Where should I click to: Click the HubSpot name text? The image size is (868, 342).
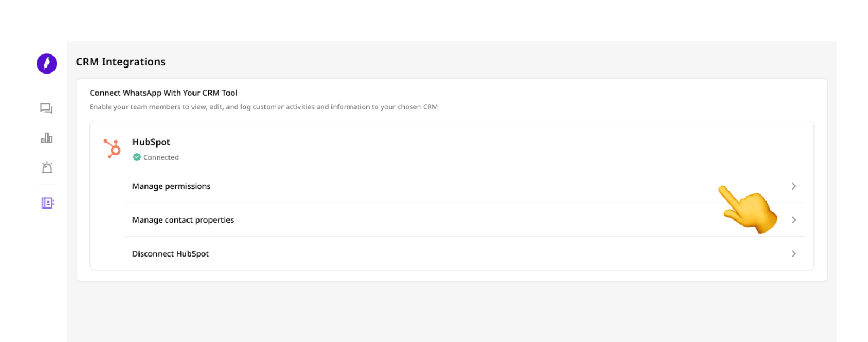pos(152,142)
